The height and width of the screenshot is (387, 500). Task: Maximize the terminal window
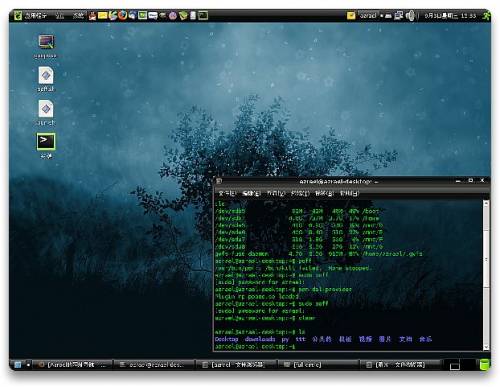click(x=470, y=181)
